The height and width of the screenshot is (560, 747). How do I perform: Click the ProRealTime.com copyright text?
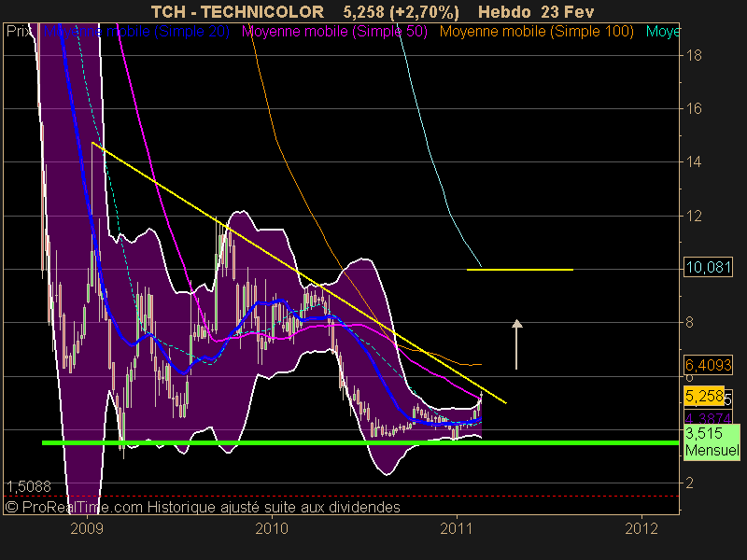pos(203,507)
